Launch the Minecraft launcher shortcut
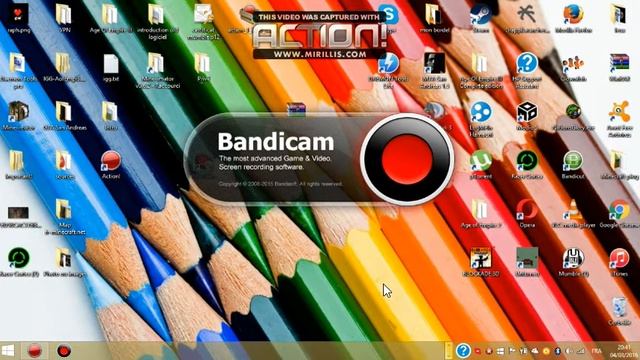Viewport: 640px width, 360px height. 18,116
